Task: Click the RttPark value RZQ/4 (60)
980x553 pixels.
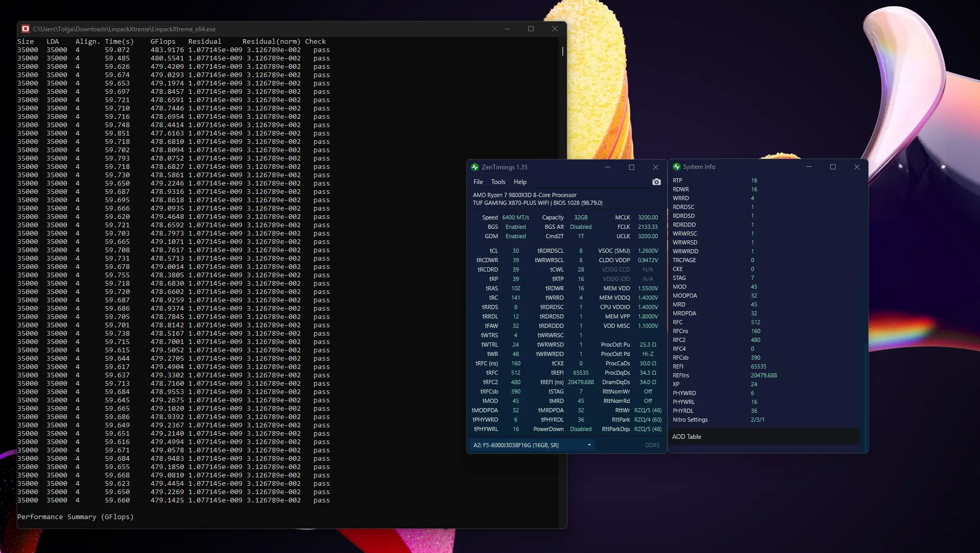Action: pyautogui.click(x=648, y=420)
